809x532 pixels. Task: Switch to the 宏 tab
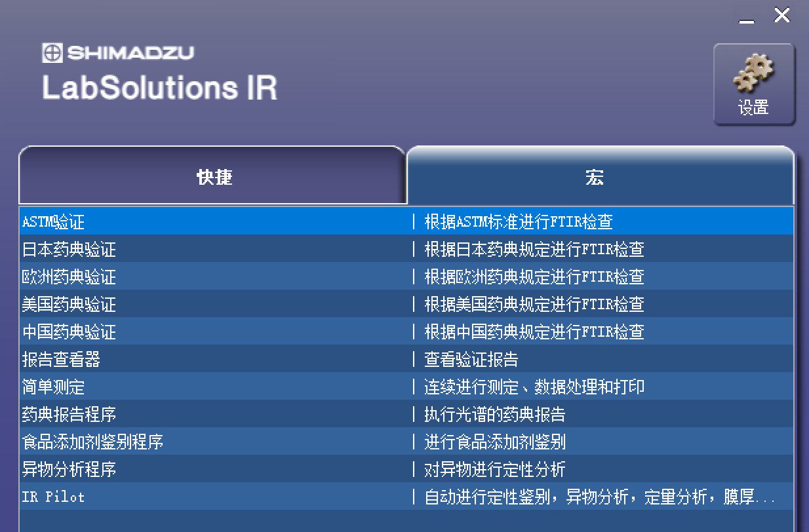click(x=601, y=176)
